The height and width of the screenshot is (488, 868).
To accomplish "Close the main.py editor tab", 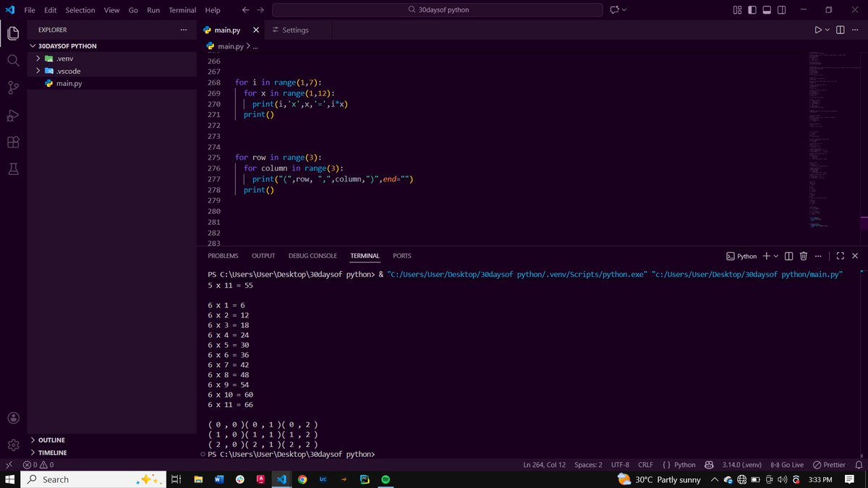I will (x=256, y=30).
